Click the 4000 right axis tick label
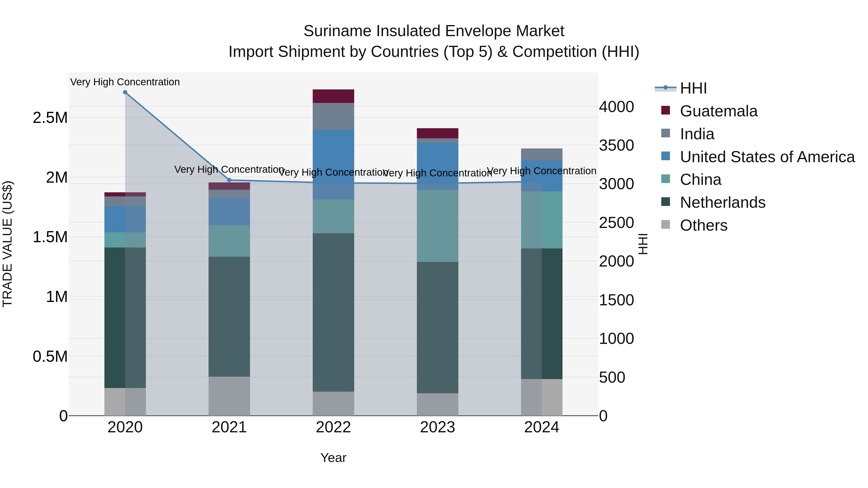868x488 pixels. 617,107
